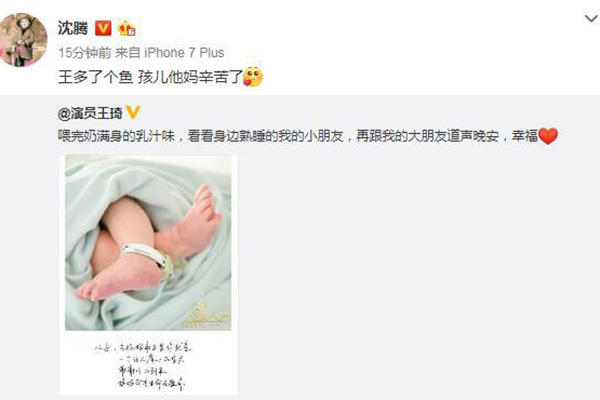
Task: Click the gold watermark logo on the photo
Action: 206,315
